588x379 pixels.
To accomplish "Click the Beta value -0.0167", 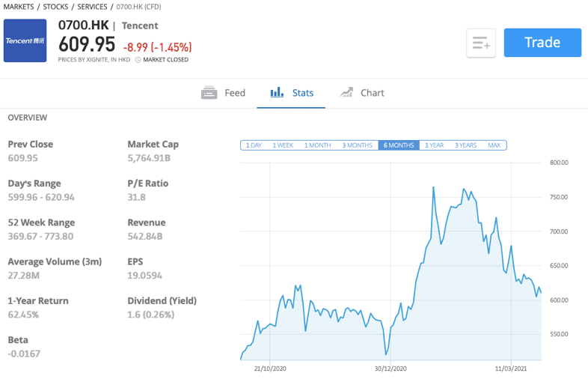I will coord(24,354).
